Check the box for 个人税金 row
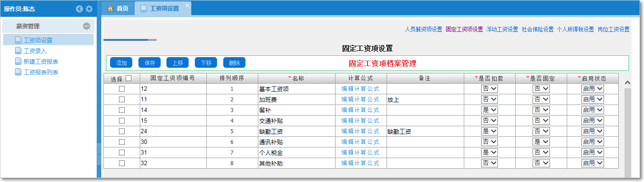 click(122, 153)
